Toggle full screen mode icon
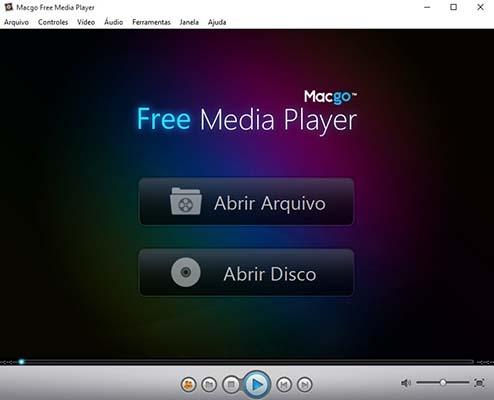Viewport: 494px width, 400px height. click(479, 383)
